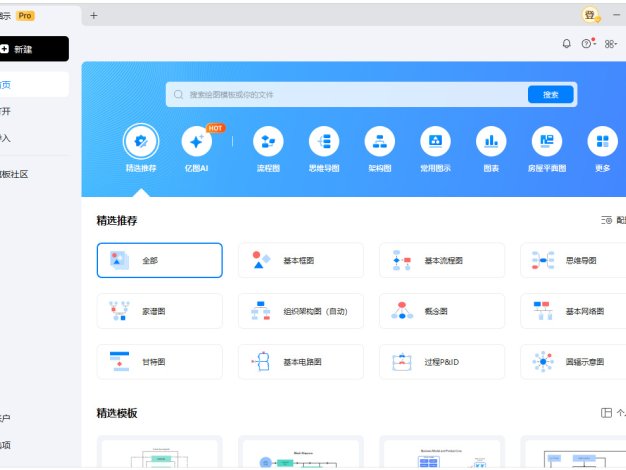Open the apps grid dropdown
The height and width of the screenshot is (470, 626).
610,44
